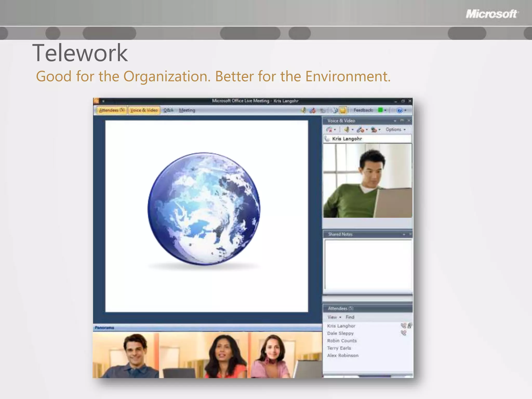Select the Voice & Video toolbar tab
The height and width of the screenshot is (399, 532).
click(x=144, y=110)
